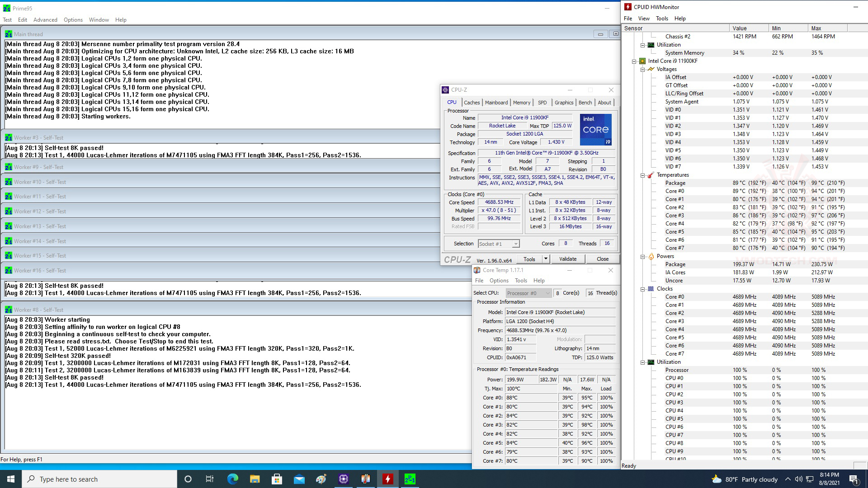Open the Advanced menu in Prime95
This screenshot has width=868, height=488.
[45, 20]
